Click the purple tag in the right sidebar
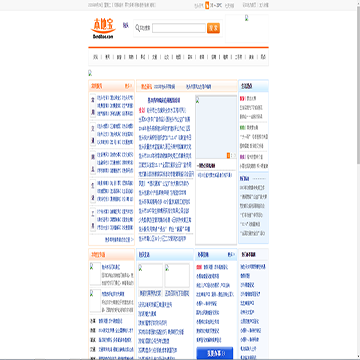 [242, 156]
